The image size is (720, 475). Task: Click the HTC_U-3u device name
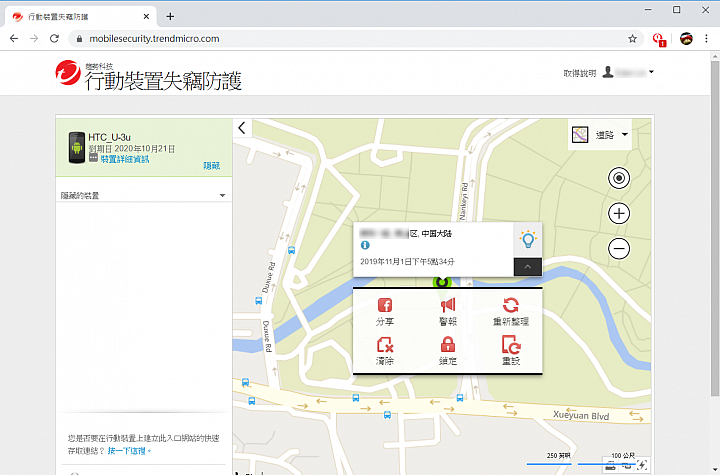pos(109,137)
